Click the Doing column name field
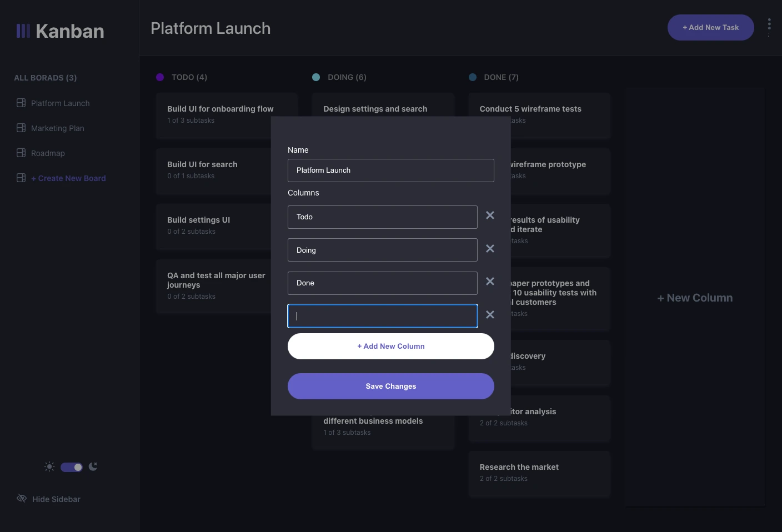782x532 pixels. tap(383, 250)
